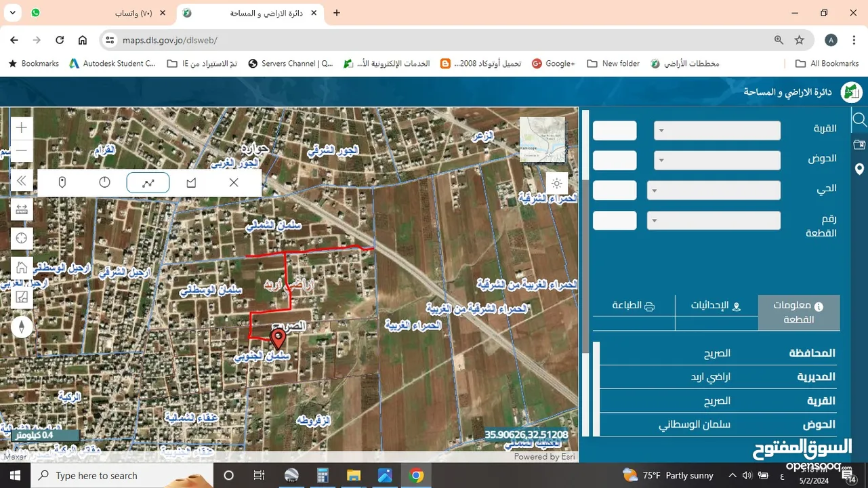Viewport: 868px width, 488px height.
Task: Expand the الحوض basin dropdown
Action: coord(717,161)
